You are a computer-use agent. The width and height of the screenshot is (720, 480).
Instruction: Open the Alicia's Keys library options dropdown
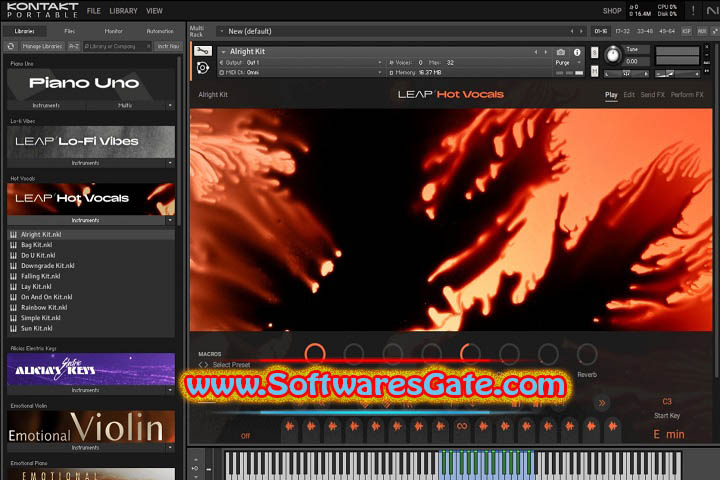(x=170, y=390)
